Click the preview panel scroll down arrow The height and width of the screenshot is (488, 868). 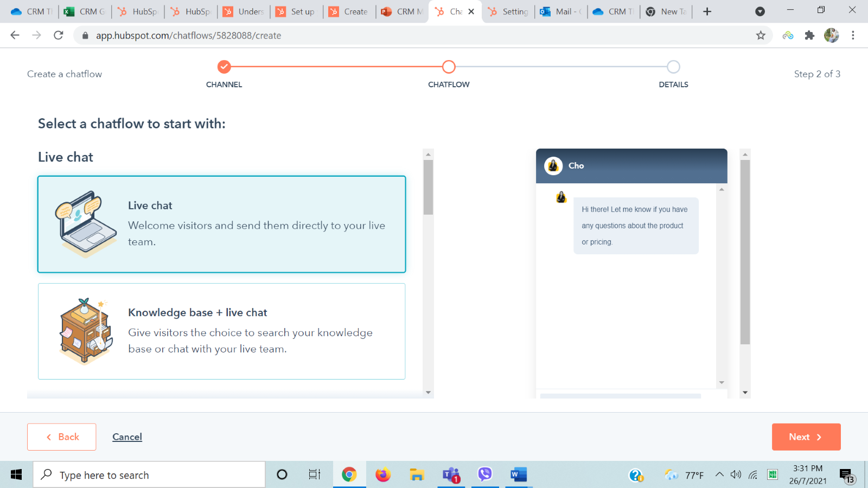(x=745, y=393)
